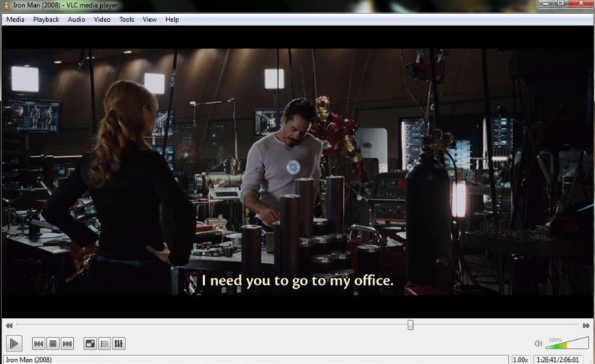Skip to previous media in playlist
595x364 pixels.
tap(39, 344)
